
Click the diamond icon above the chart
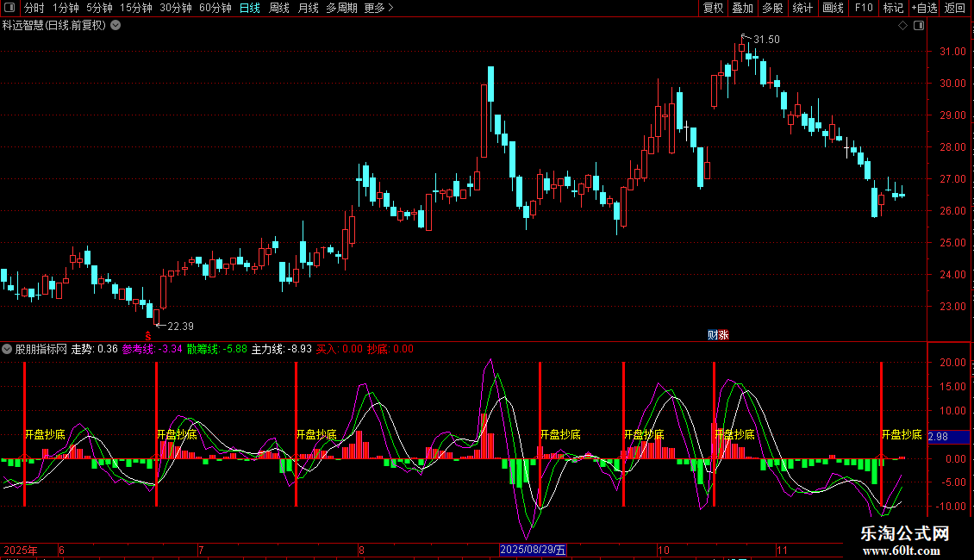pyautogui.click(x=902, y=26)
